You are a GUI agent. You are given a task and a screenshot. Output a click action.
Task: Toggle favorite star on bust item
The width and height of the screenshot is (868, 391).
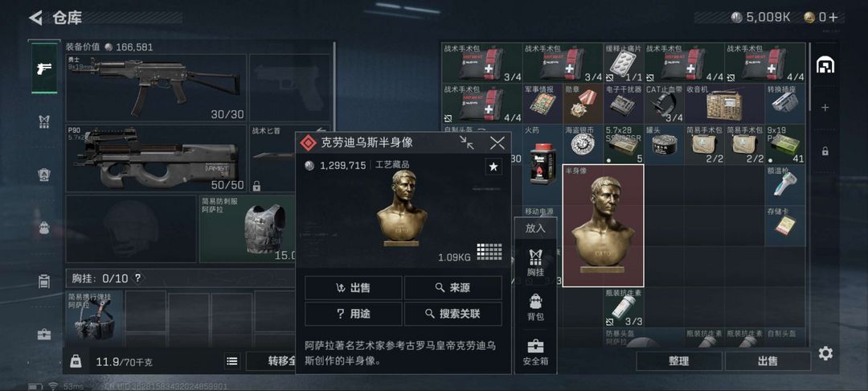pyautogui.click(x=493, y=167)
